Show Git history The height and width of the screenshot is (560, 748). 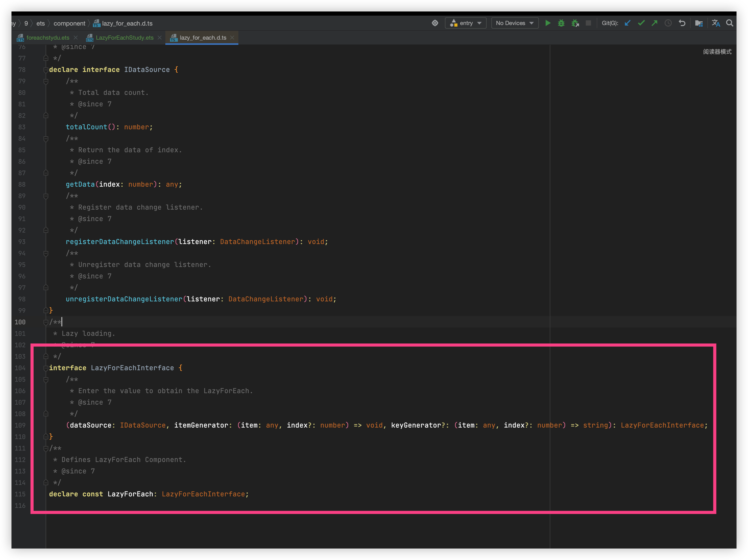point(668,23)
